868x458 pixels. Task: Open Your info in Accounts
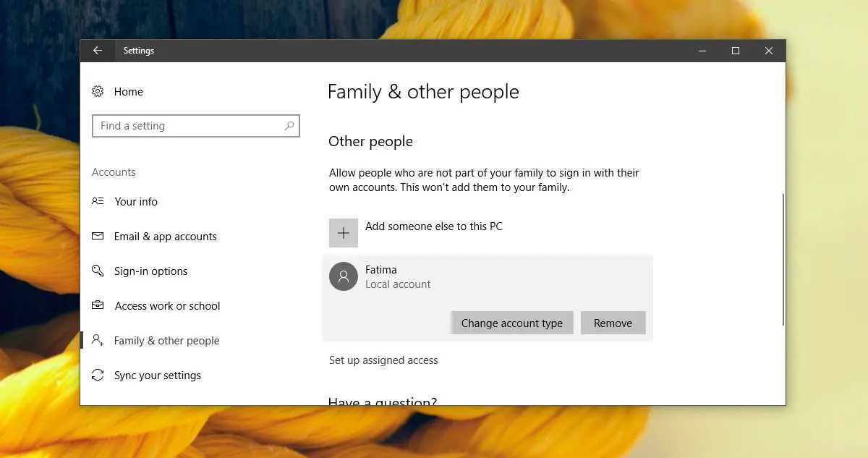(x=136, y=202)
